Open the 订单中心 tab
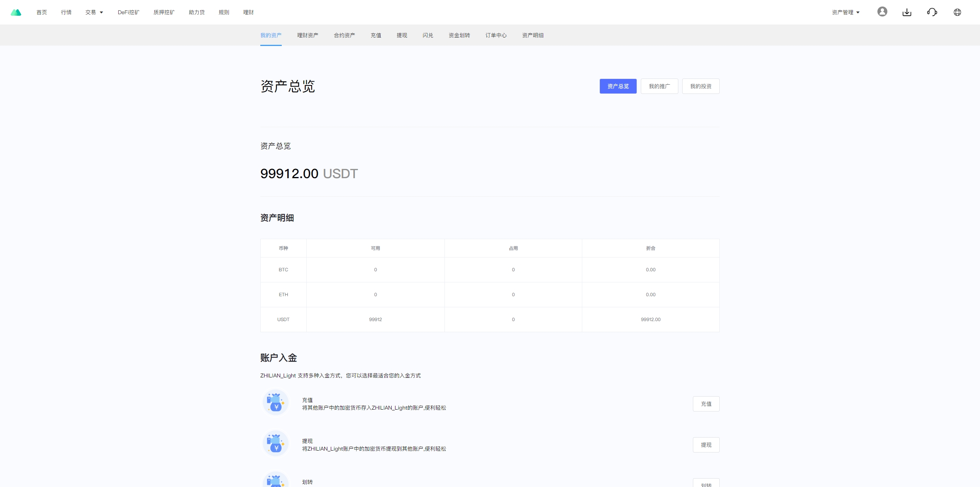 tap(496, 35)
